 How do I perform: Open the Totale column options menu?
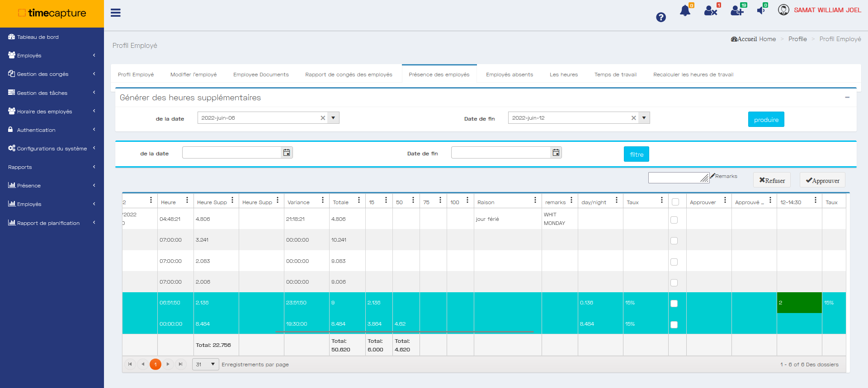(x=359, y=200)
